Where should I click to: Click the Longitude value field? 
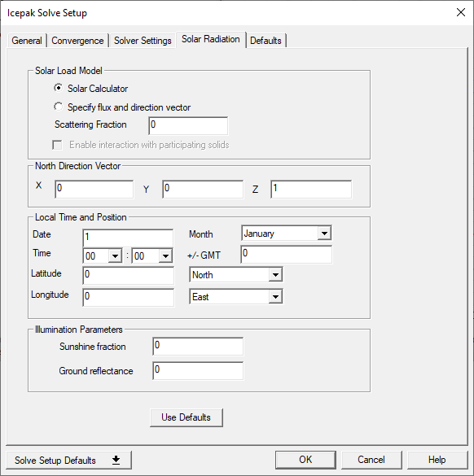pos(128,297)
